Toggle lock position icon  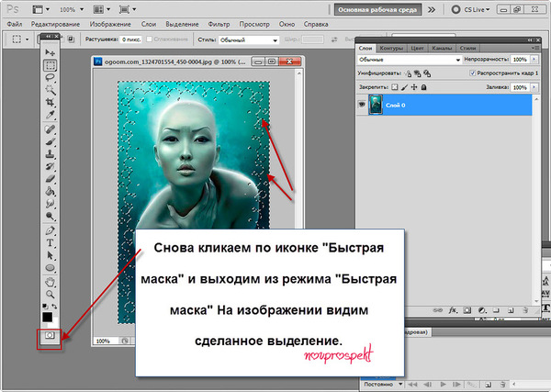pyautogui.click(x=414, y=87)
